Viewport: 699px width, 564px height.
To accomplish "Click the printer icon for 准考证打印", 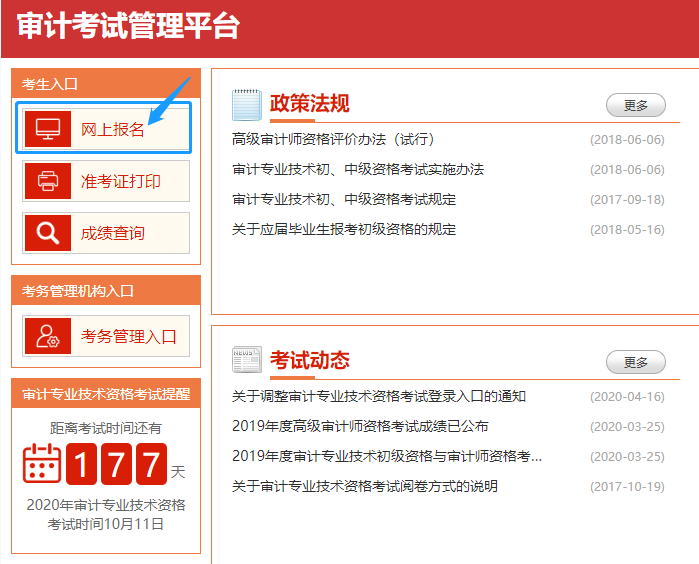I will (47, 181).
